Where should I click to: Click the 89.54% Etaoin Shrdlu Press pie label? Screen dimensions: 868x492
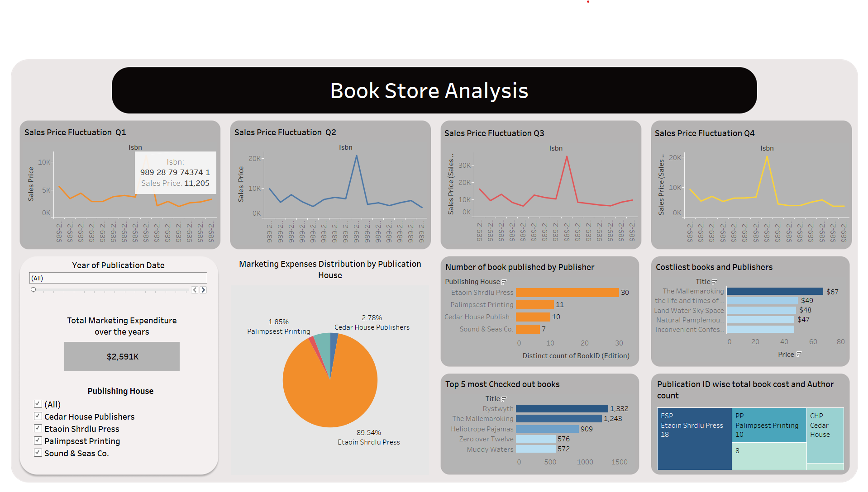coord(369,437)
